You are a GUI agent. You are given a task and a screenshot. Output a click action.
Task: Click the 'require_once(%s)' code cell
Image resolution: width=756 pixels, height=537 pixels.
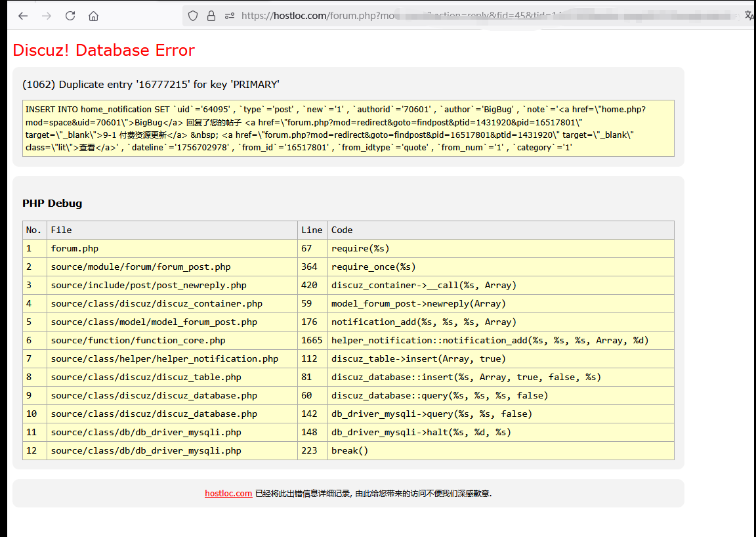pos(501,267)
